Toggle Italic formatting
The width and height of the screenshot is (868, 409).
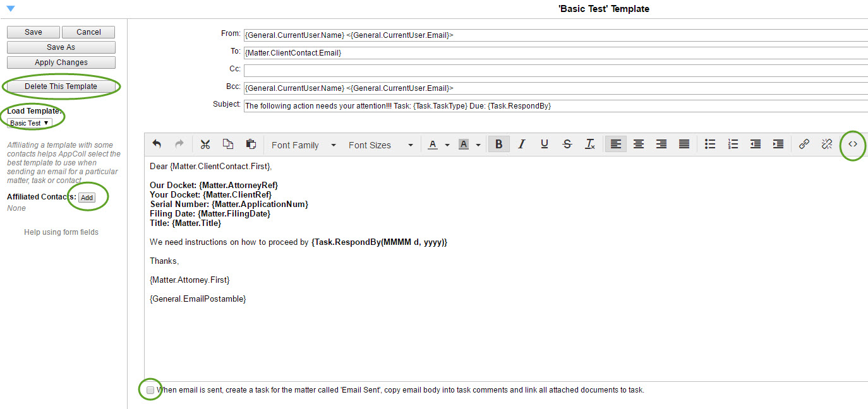[521, 144]
